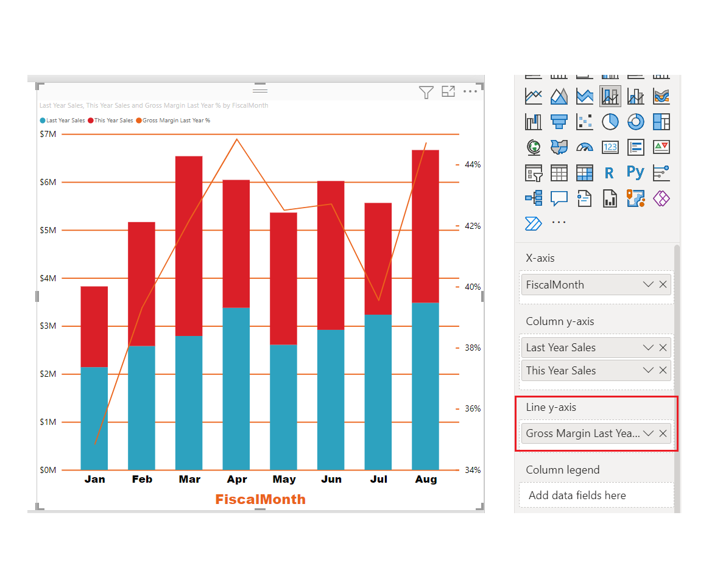
Task: Select the decomposition tree visual icon
Action: [x=534, y=198]
